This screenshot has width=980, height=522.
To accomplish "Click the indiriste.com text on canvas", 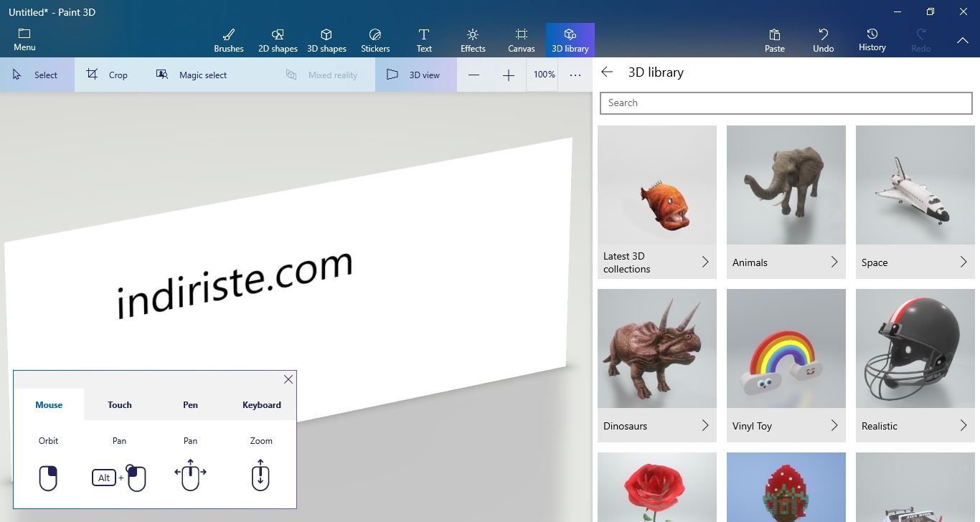I will [235, 285].
